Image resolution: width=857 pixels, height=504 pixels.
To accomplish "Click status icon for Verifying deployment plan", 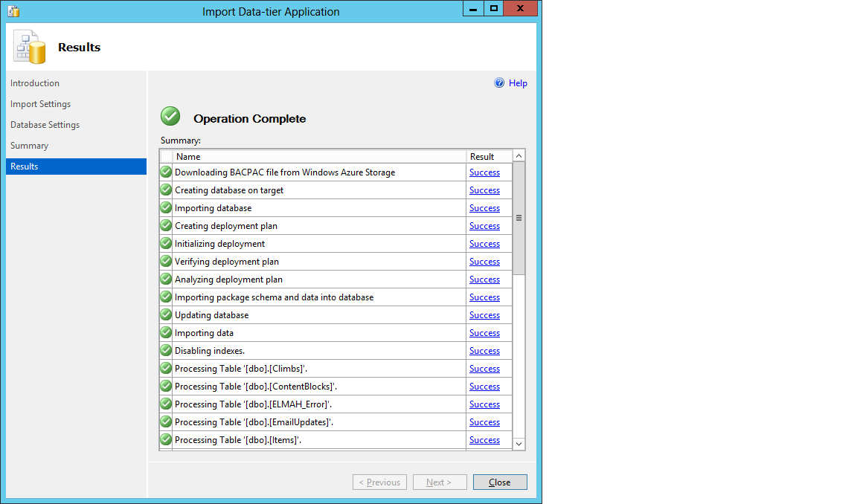I will click(166, 262).
